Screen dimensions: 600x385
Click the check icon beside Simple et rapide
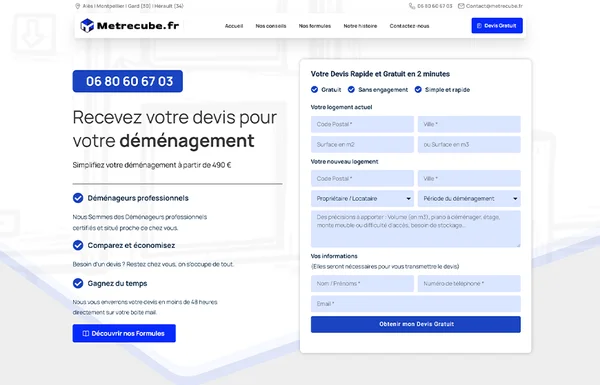click(x=418, y=90)
